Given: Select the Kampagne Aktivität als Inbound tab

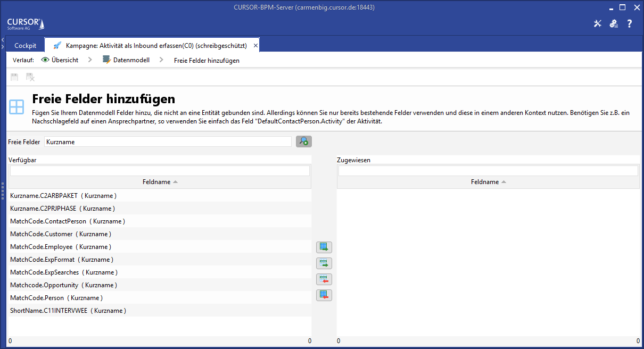Looking at the screenshot, I should click(152, 46).
